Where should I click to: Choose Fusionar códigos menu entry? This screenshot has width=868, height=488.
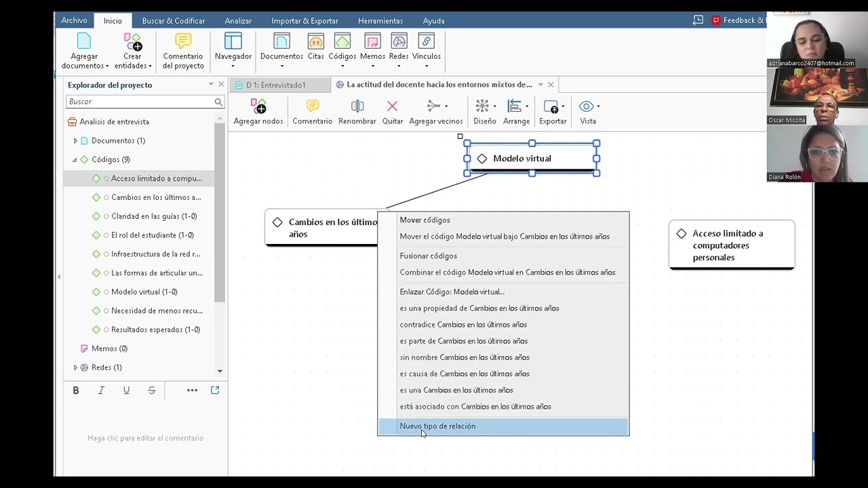[x=428, y=256]
